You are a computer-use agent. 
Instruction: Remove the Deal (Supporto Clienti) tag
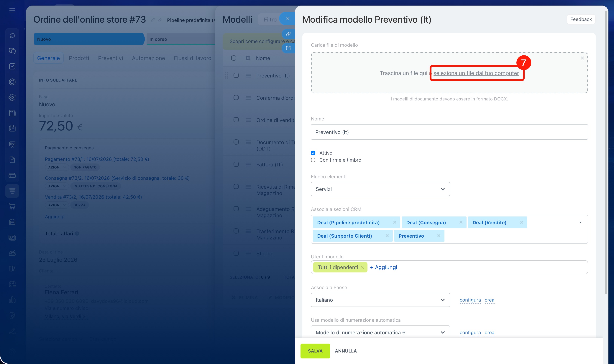point(387,236)
